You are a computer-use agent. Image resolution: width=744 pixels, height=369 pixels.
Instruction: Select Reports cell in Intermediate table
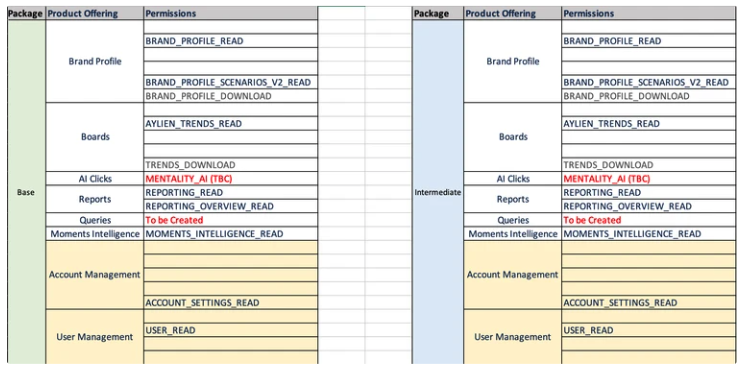(513, 199)
